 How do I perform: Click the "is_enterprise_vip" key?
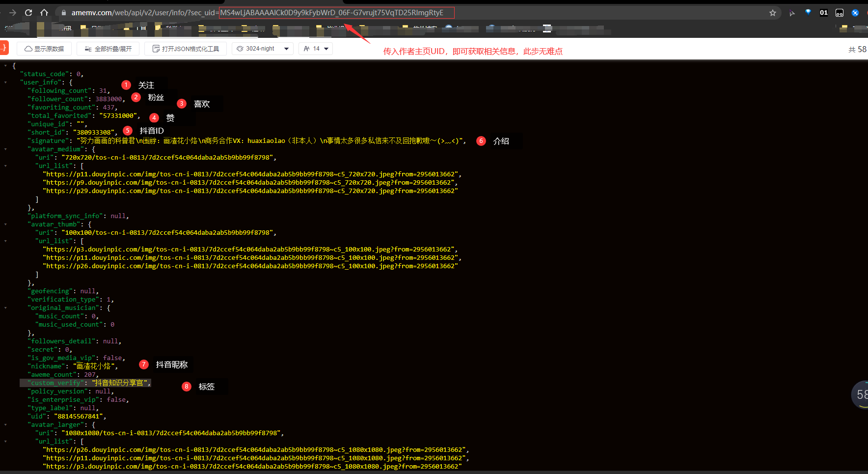click(63, 399)
